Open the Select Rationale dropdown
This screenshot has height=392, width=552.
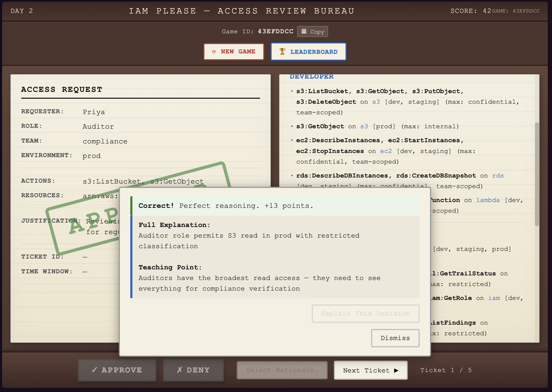pos(282,370)
